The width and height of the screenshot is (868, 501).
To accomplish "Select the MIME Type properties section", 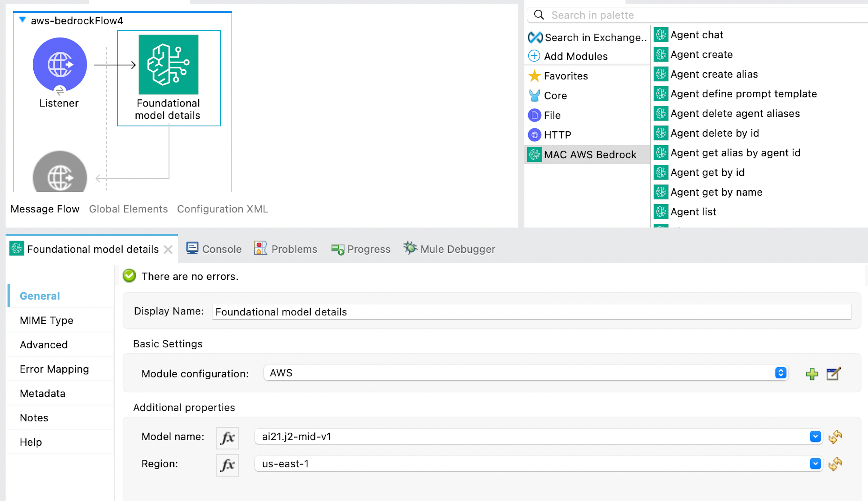I will click(61, 320).
